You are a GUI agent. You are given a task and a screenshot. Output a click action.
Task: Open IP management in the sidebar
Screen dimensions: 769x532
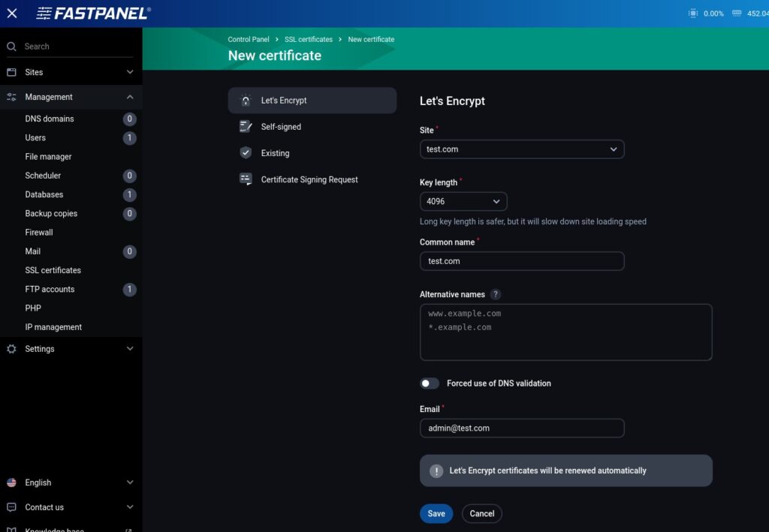pyautogui.click(x=53, y=327)
